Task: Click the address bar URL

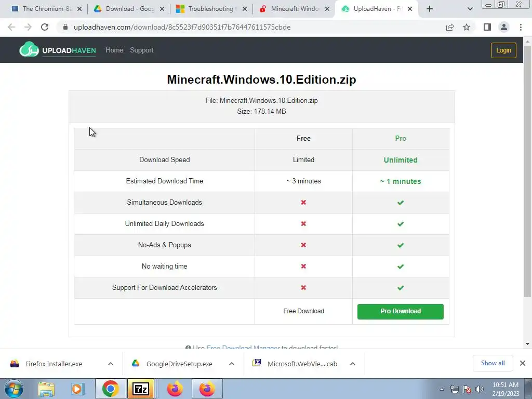Action: (182, 27)
